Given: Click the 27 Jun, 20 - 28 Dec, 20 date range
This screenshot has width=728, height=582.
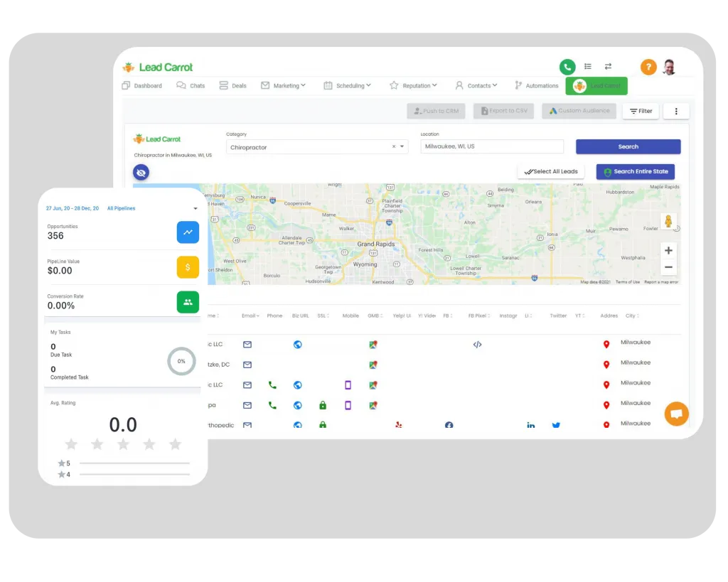Looking at the screenshot, I should [x=73, y=208].
